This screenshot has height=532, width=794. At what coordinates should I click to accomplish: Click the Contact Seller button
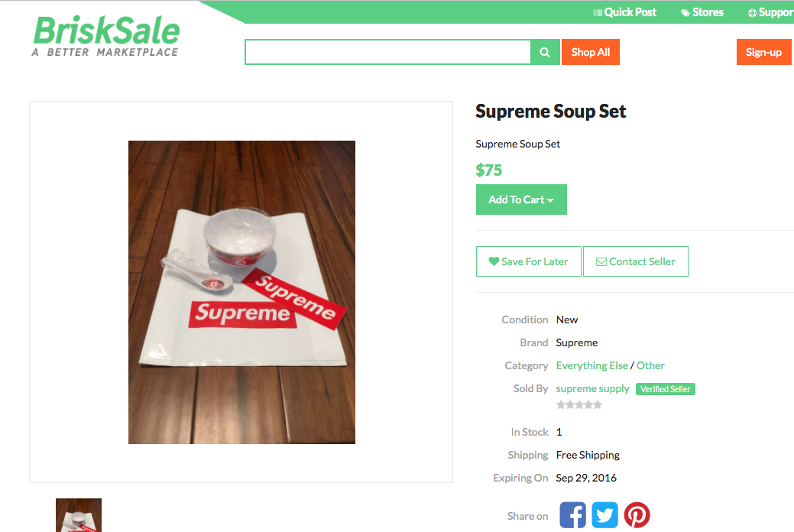636,261
